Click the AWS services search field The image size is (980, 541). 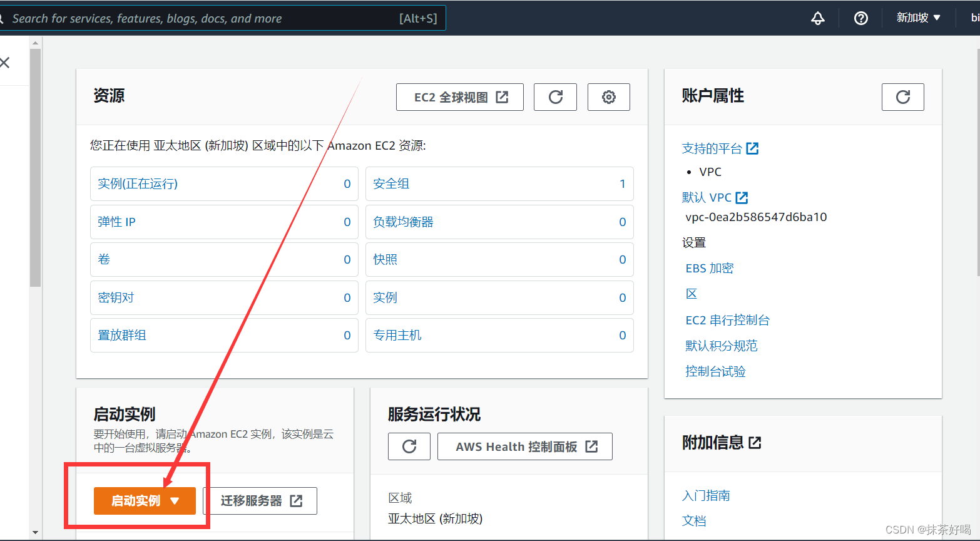point(222,18)
